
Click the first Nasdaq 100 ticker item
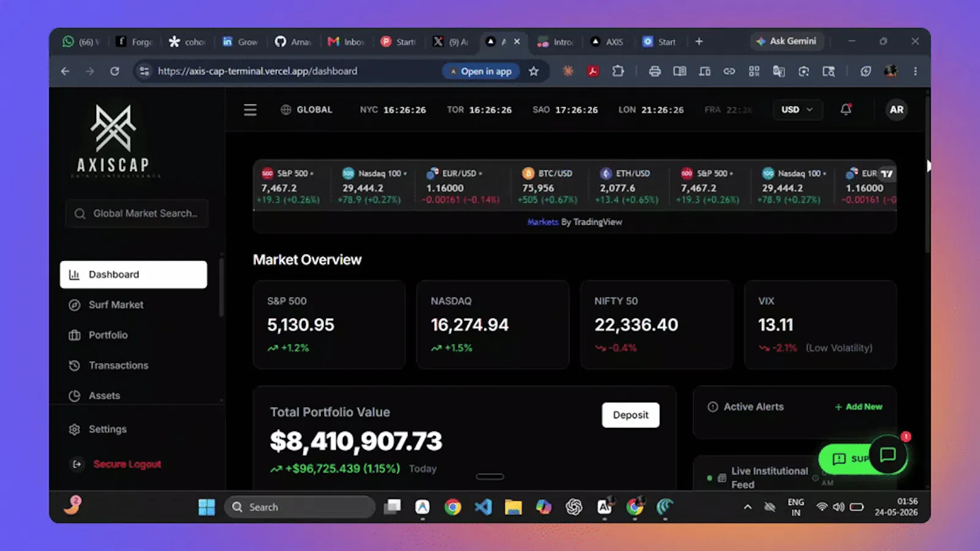tap(374, 186)
